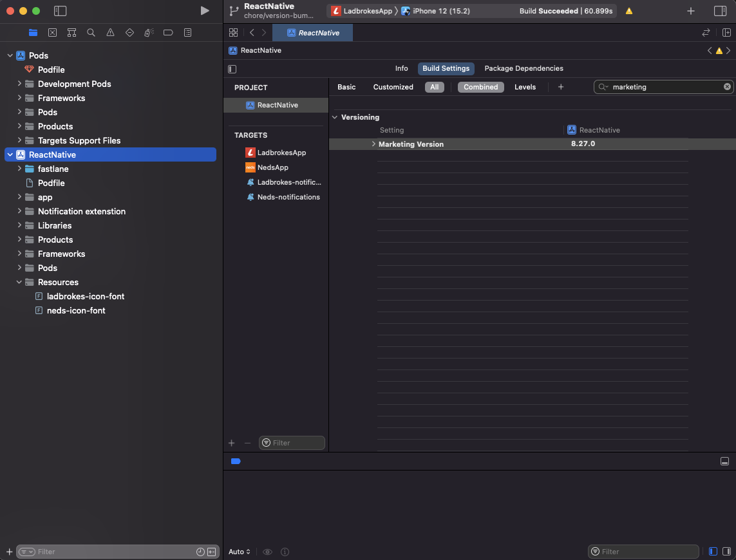Screen dimensions: 736x560
Task: Open the Project navigator folder icon
Action: click(33, 32)
